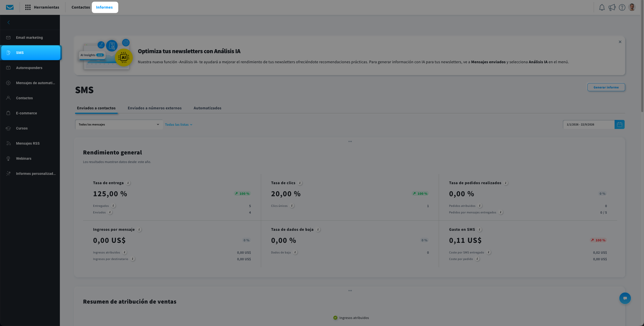644x326 pixels.
Task: Open the calendar date picker icon
Action: [619, 124]
